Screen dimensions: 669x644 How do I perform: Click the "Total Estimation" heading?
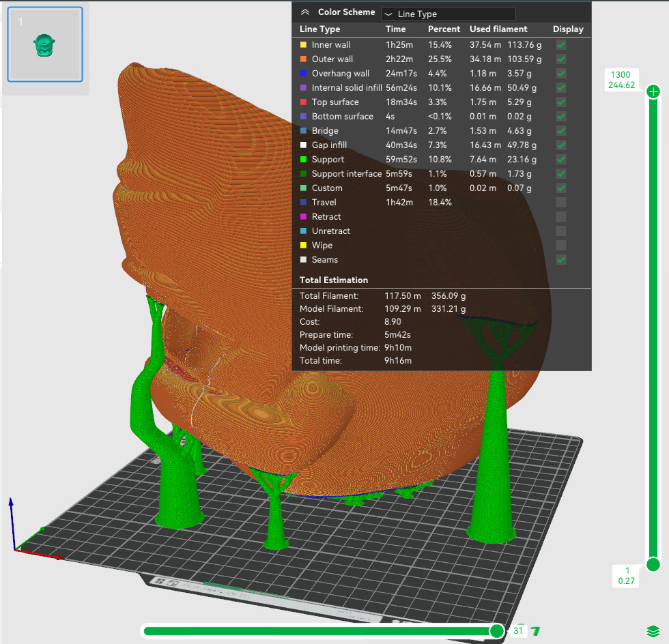pyautogui.click(x=334, y=280)
